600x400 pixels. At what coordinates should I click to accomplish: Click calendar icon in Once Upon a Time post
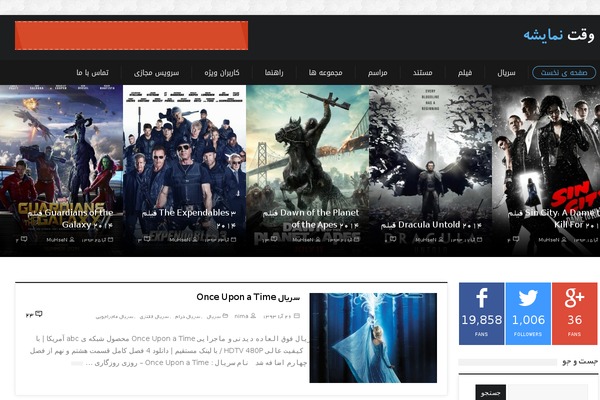[297, 316]
